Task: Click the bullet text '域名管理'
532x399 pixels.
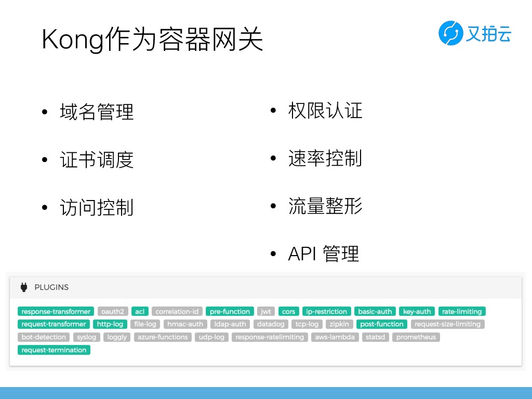Action: click(97, 112)
